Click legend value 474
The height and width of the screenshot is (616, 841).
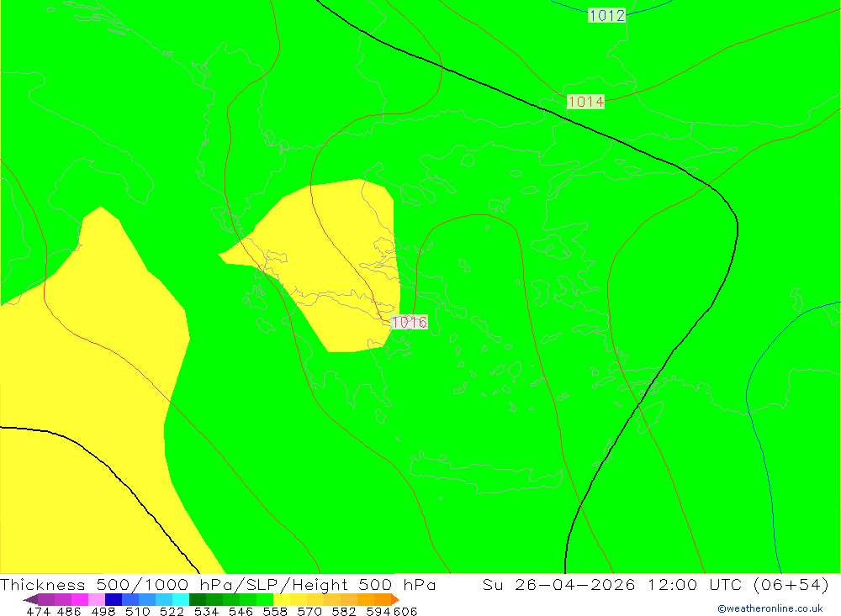pos(38,611)
